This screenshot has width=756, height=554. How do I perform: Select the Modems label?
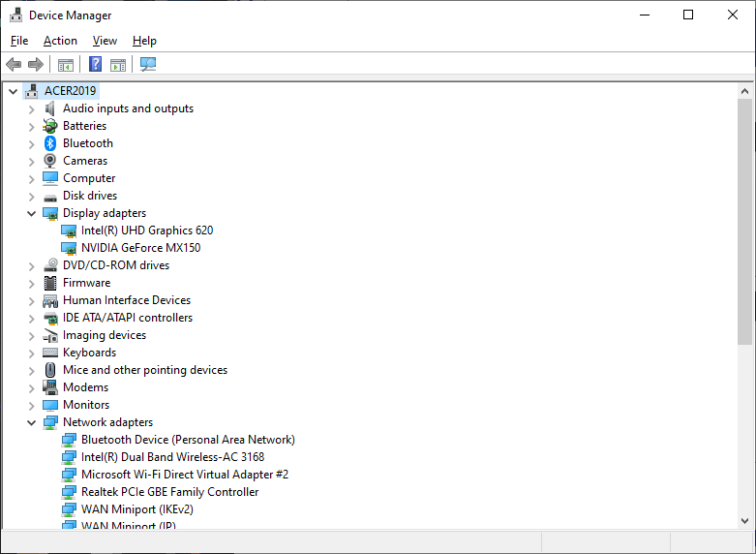(x=86, y=387)
